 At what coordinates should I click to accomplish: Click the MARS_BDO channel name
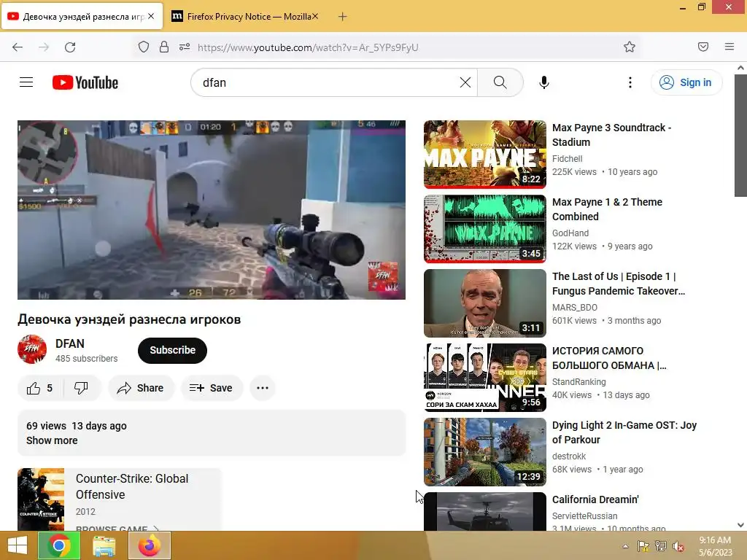click(x=575, y=307)
